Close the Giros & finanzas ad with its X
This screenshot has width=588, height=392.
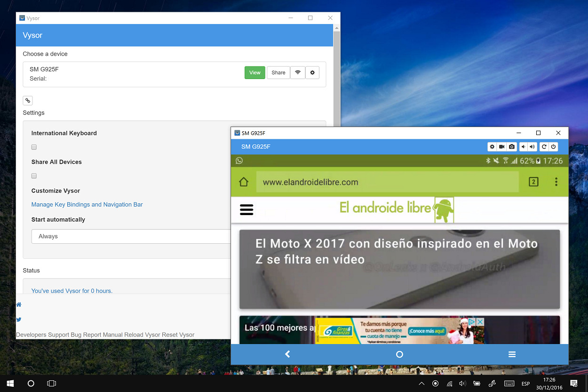coord(480,321)
